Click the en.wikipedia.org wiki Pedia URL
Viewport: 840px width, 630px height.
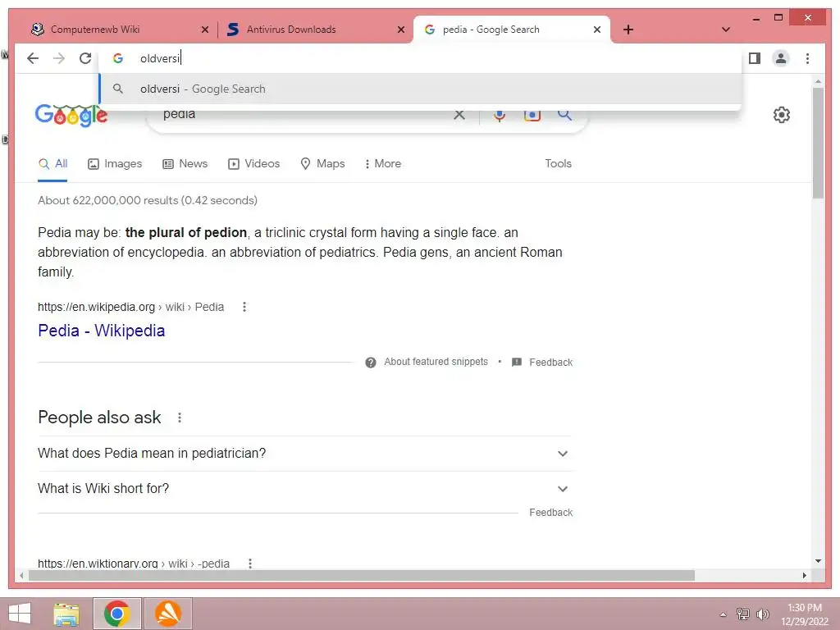coord(130,307)
